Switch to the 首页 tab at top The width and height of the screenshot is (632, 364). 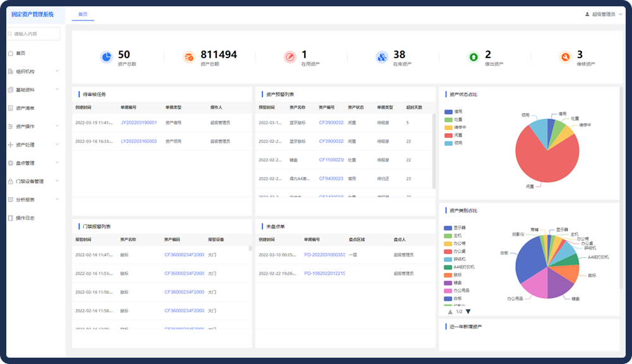coord(83,14)
